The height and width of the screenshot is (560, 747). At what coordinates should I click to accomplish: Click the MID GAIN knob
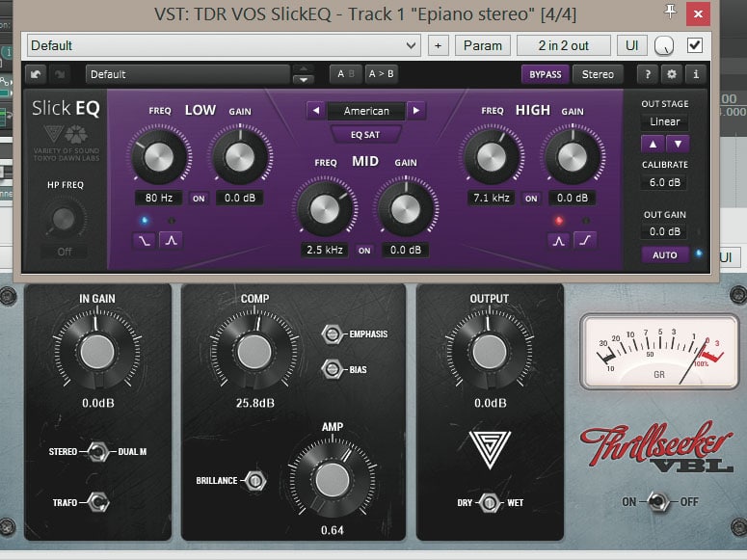[x=406, y=209]
